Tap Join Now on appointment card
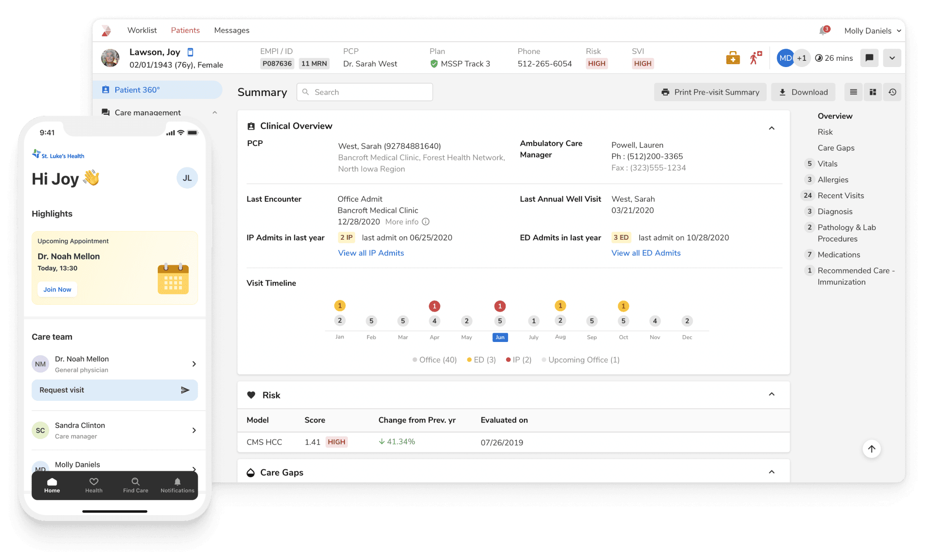Viewport: 936px width, 560px height. pyautogui.click(x=57, y=289)
